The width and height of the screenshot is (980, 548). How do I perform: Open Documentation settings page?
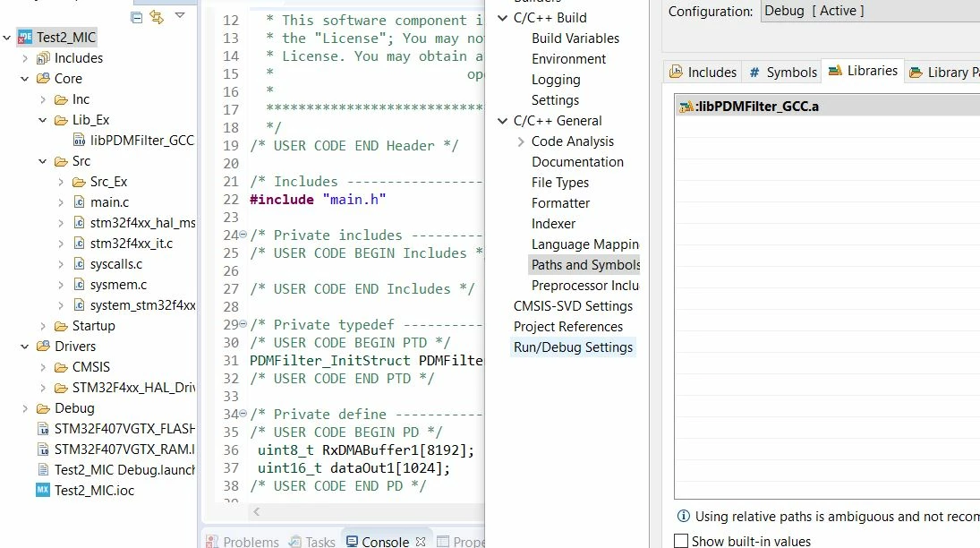pyautogui.click(x=577, y=162)
